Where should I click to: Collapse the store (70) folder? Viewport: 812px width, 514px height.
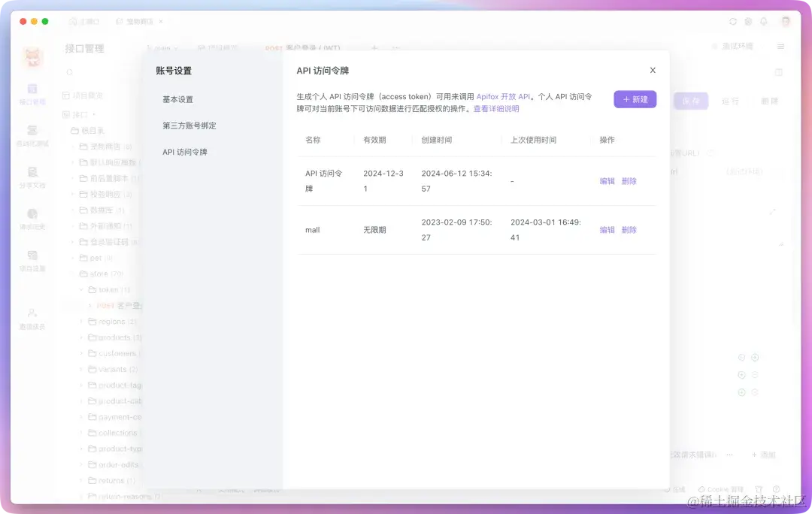[83, 274]
